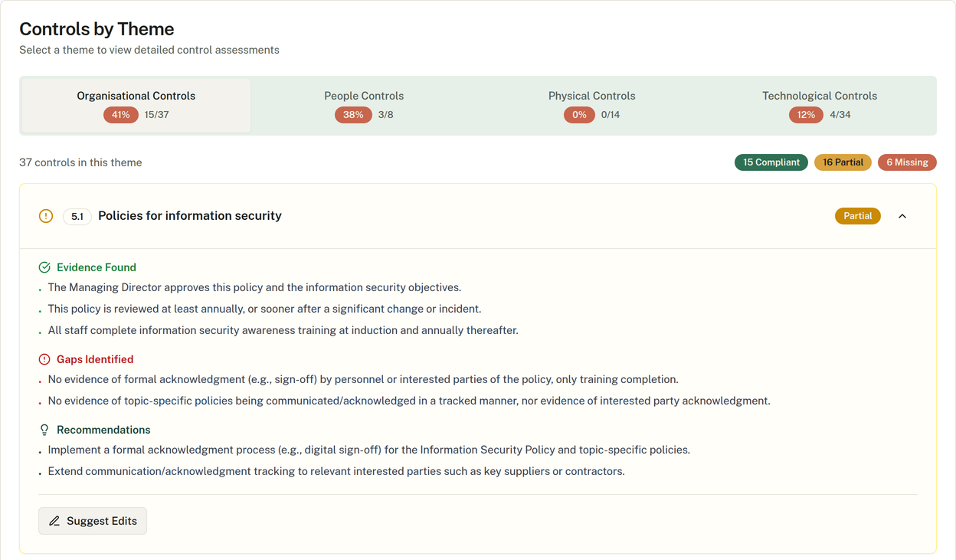Click the 5.1 control number badge

coord(77,217)
